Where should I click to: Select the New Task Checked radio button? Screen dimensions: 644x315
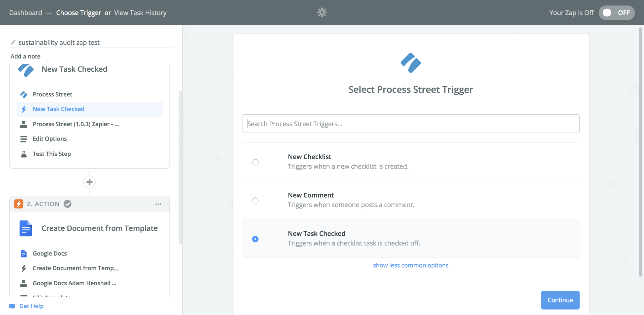point(256,239)
